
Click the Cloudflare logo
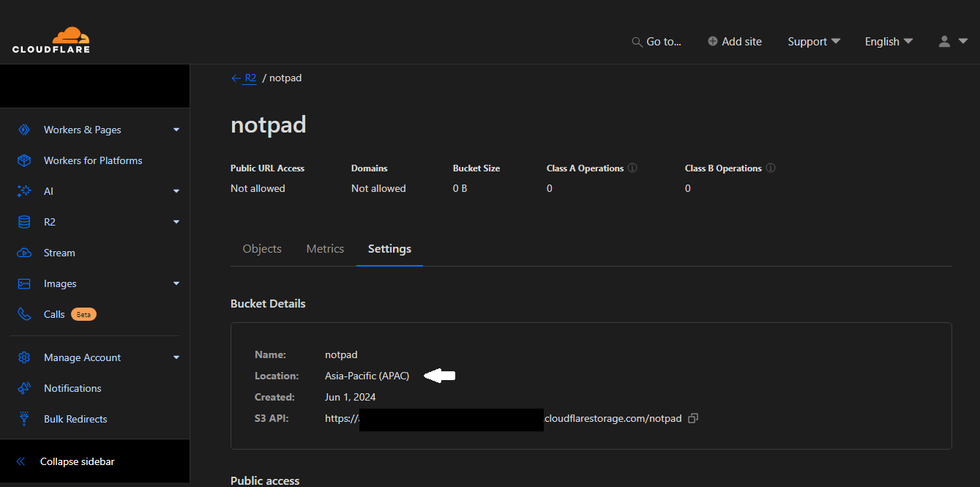(51, 40)
